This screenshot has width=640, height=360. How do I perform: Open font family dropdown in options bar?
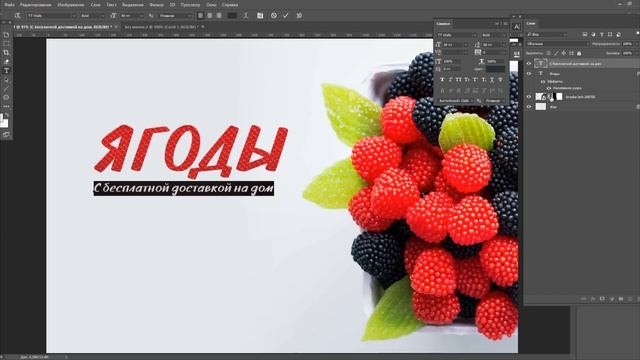[52, 16]
